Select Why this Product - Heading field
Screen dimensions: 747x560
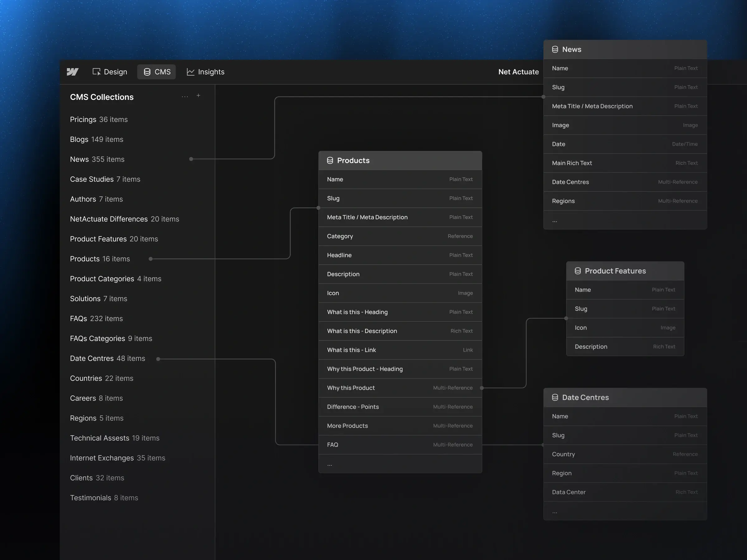[400, 369]
